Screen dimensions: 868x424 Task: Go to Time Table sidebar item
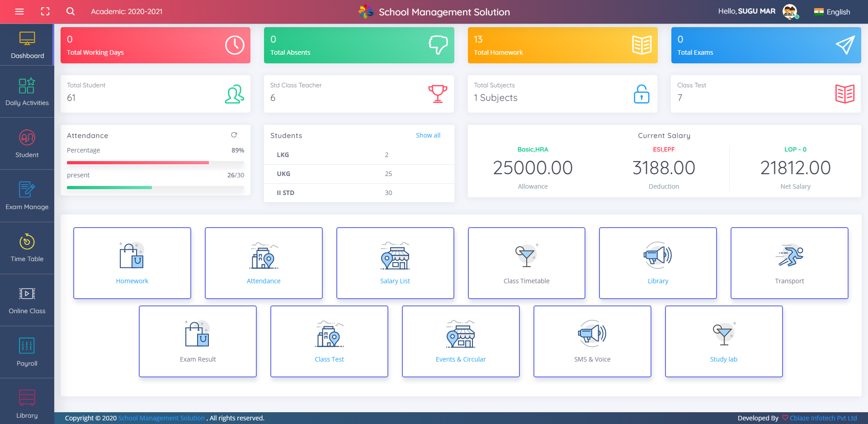click(27, 248)
